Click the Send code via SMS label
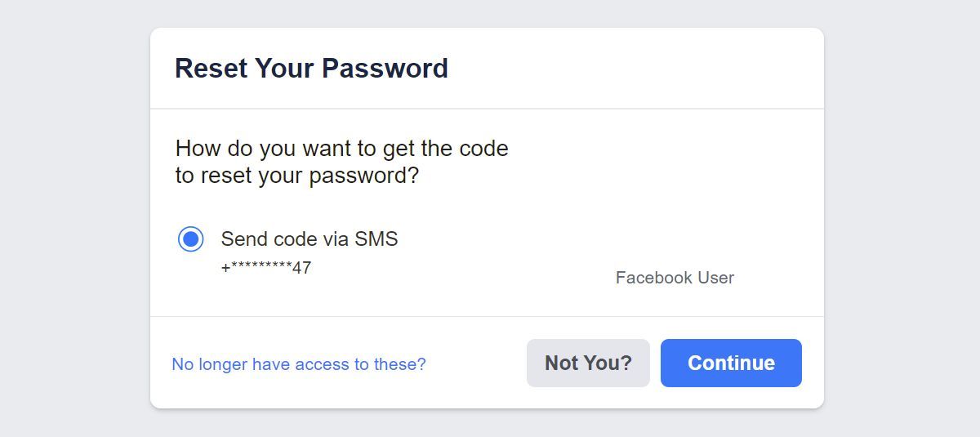The image size is (980, 437). point(310,239)
